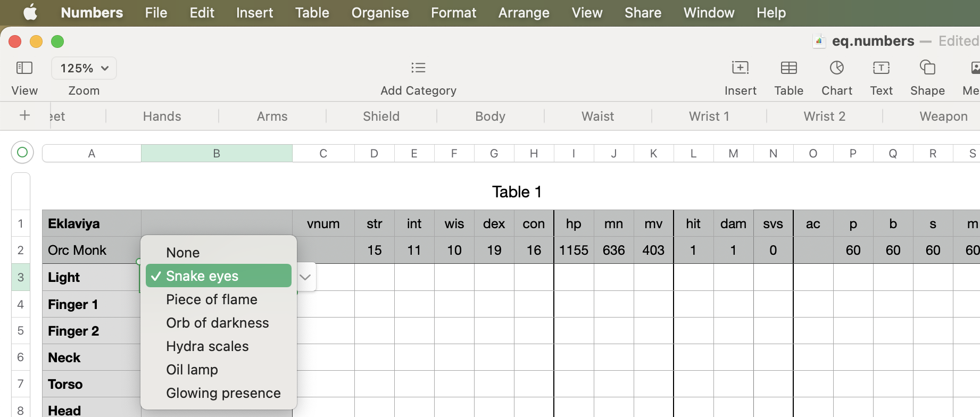Click the Table 1 title
The width and height of the screenshot is (980, 417).
pos(516,192)
